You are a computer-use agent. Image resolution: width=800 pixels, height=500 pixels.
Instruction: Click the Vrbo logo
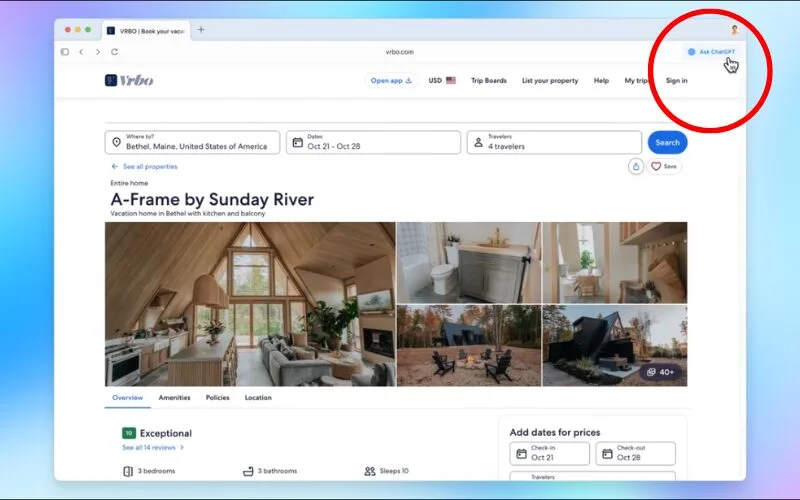pos(129,80)
